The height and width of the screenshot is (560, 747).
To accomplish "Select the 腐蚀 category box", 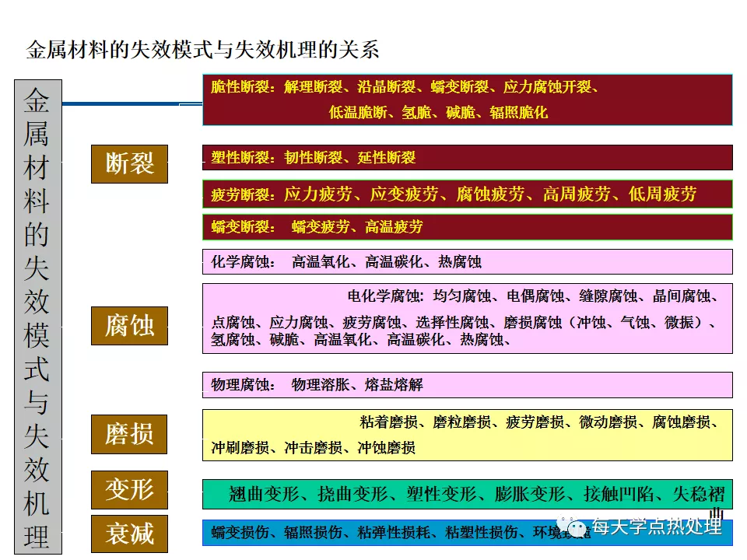I will (x=129, y=326).
